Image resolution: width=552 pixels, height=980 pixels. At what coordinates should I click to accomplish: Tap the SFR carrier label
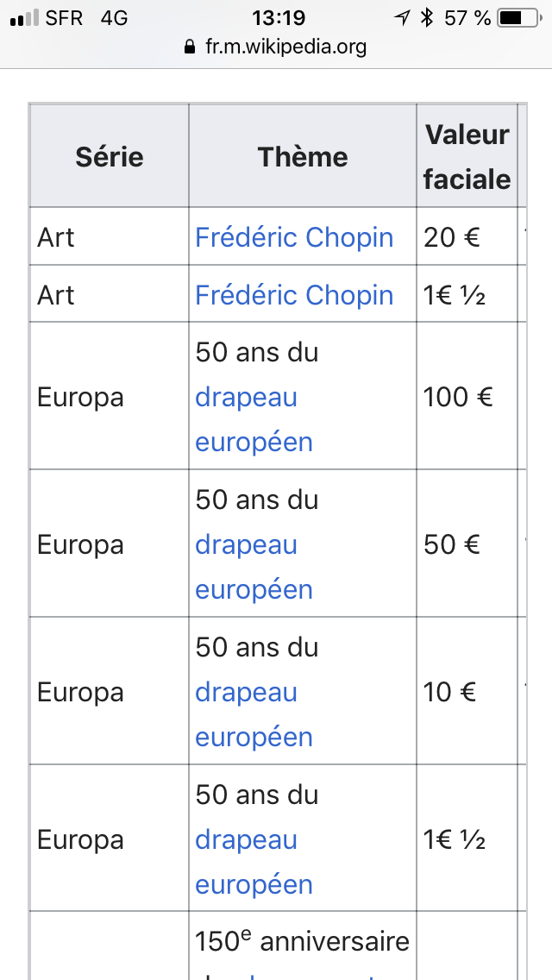click(x=63, y=18)
